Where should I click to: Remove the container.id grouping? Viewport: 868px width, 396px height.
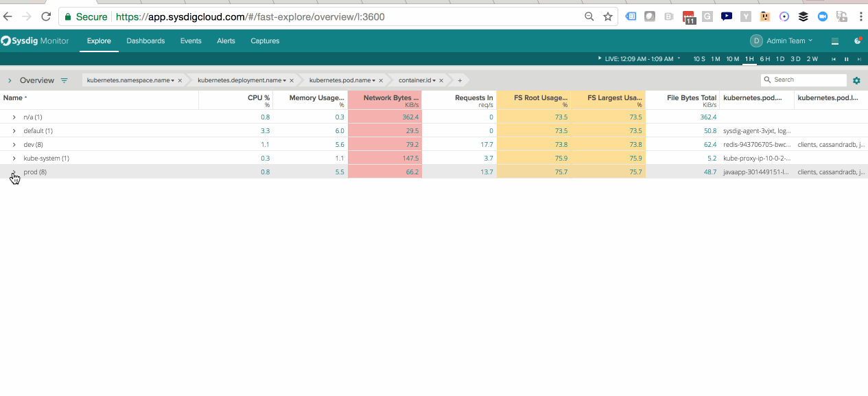coord(441,80)
